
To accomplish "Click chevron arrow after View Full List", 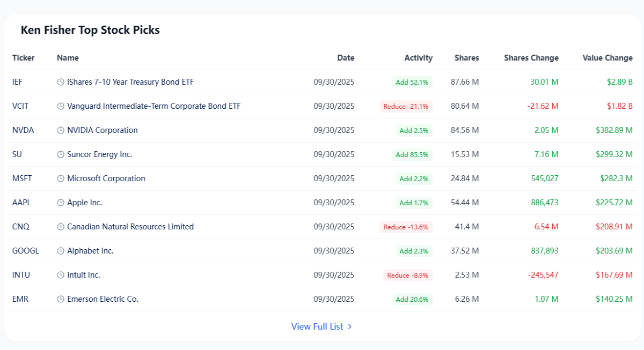I will point(350,326).
